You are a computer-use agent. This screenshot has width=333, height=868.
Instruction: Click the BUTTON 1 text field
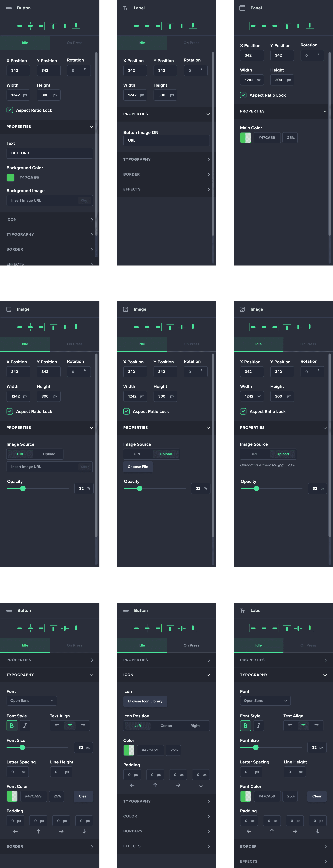50,153
